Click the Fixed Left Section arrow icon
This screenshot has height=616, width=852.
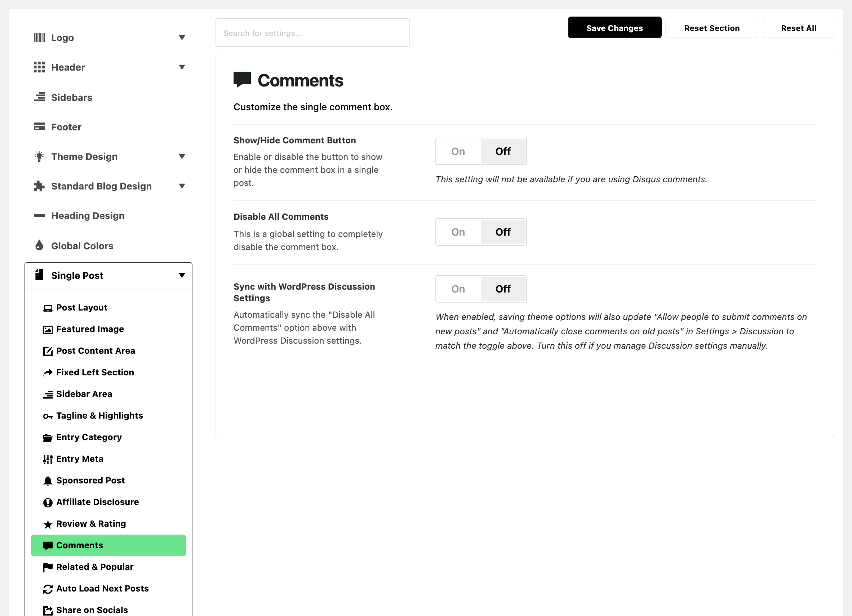[x=48, y=373]
